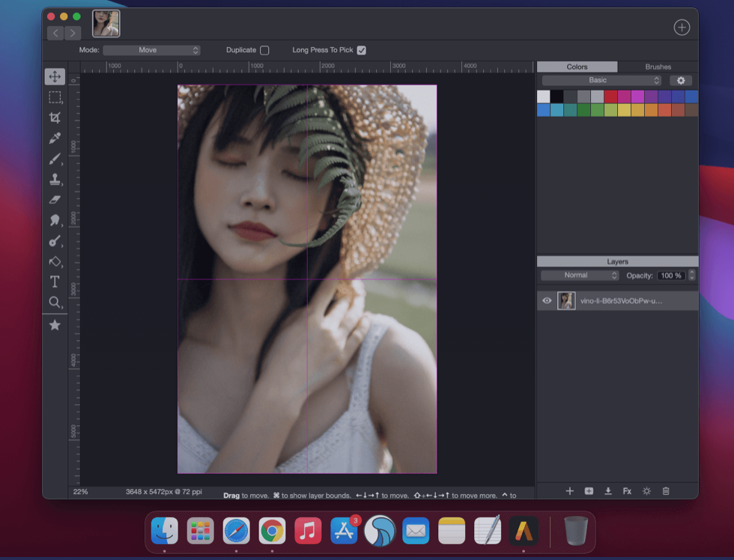Select the Zoom tool

tap(55, 302)
